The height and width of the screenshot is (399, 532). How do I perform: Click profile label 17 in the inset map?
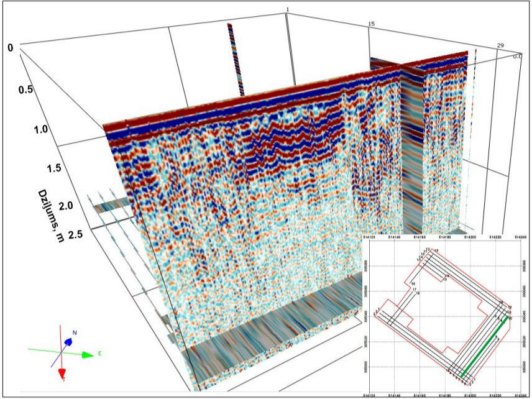click(414, 290)
